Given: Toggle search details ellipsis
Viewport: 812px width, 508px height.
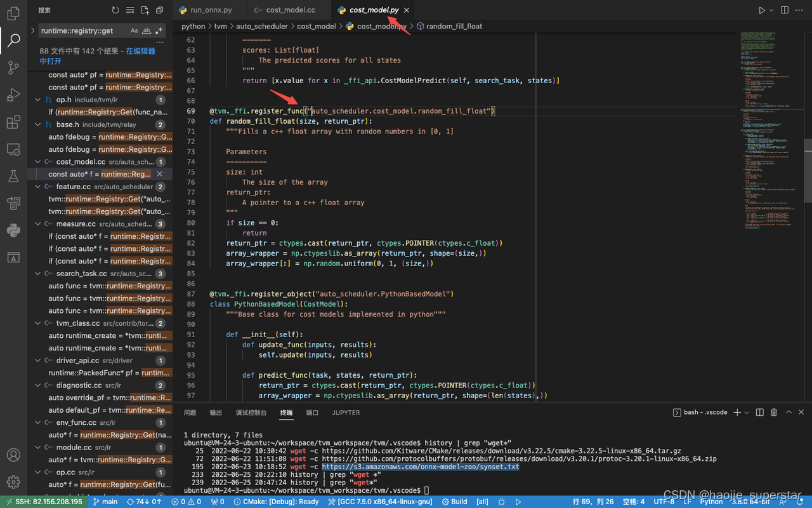Looking at the screenshot, I should [x=160, y=43].
